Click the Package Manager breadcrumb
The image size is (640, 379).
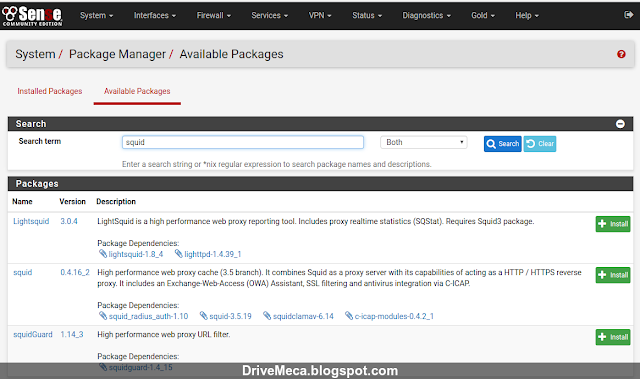(117, 54)
